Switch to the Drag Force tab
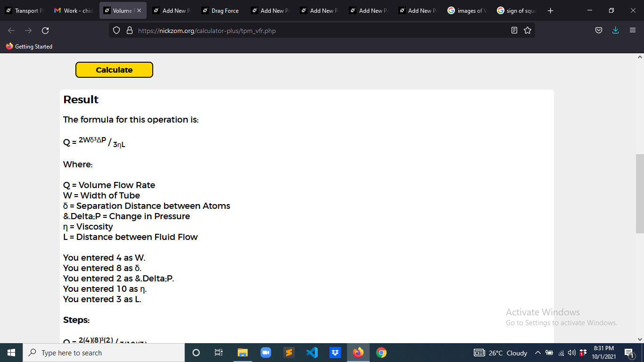The width and height of the screenshot is (644, 362). coord(220,10)
